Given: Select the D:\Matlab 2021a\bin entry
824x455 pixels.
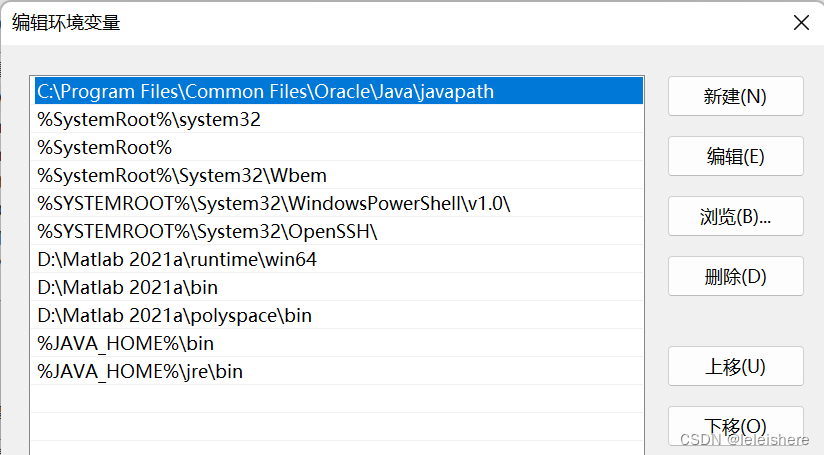Looking at the screenshot, I should tap(337, 287).
